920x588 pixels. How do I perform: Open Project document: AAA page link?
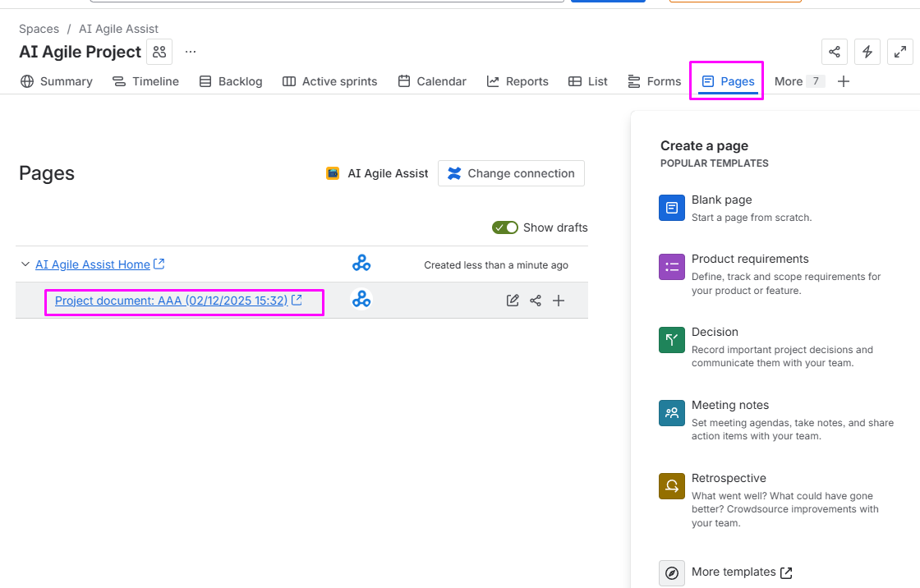[x=172, y=301]
